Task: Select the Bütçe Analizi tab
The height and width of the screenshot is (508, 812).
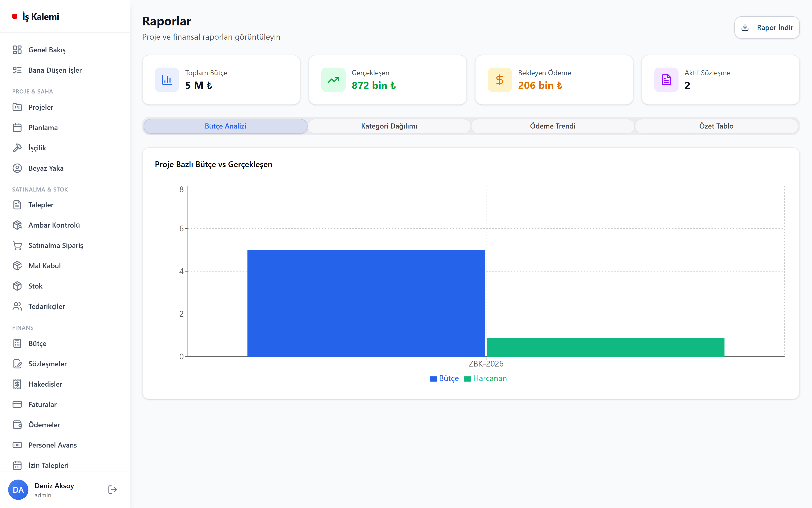Action: (226, 126)
